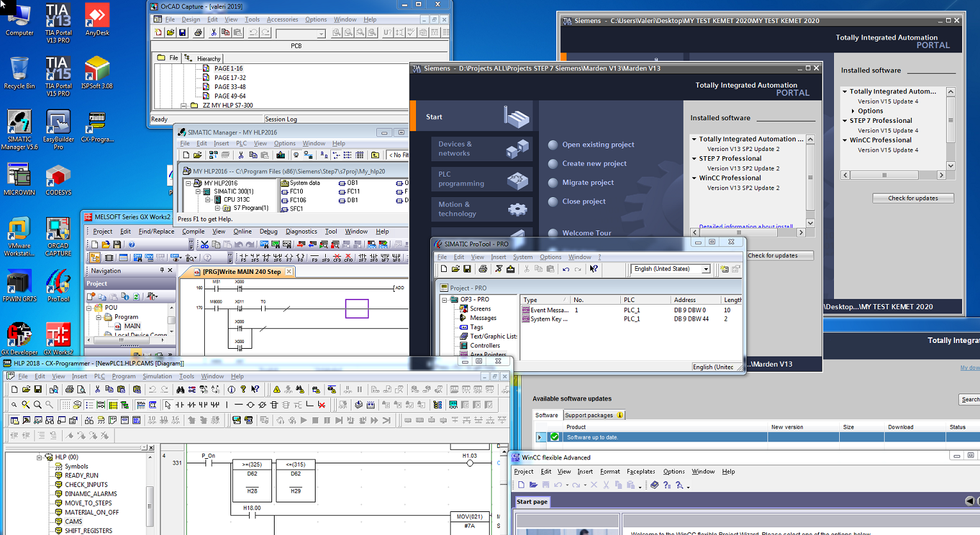Click the Download icon in SIMATIC Manager toolbar
The height and width of the screenshot is (535, 980).
coord(280,155)
